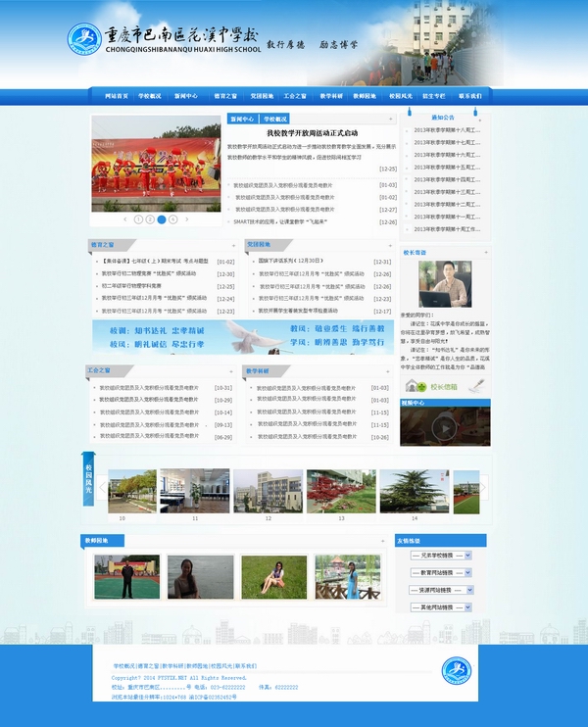Select slide 1 in the slideshow pager
The height and width of the screenshot is (727, 588).
point(138,219)
